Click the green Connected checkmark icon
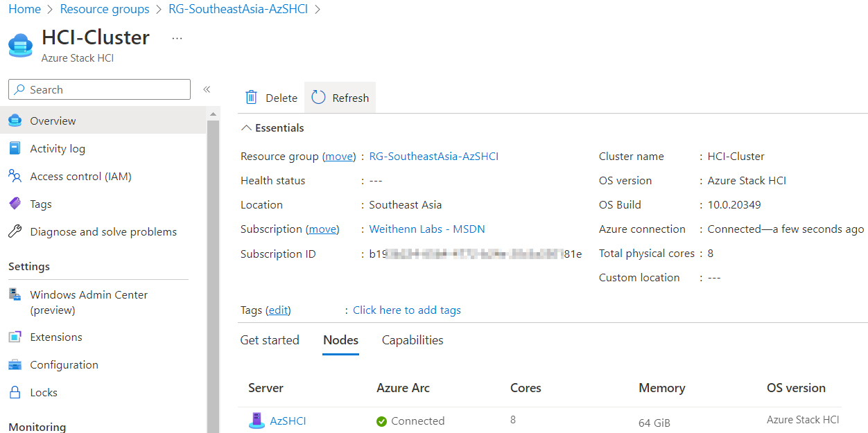868x433 pixels. pyautogui.click(x=381, y=421)
